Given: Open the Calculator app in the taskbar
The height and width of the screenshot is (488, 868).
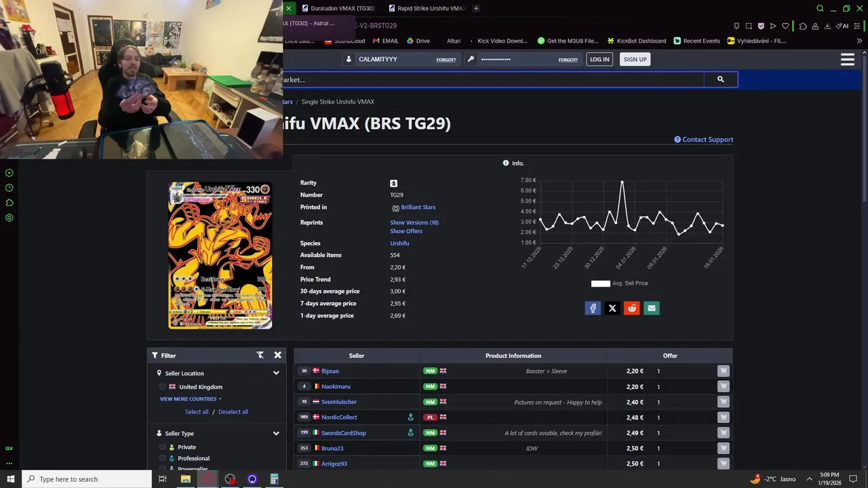Looking at the screenshot, I should (x=274, y=479).
